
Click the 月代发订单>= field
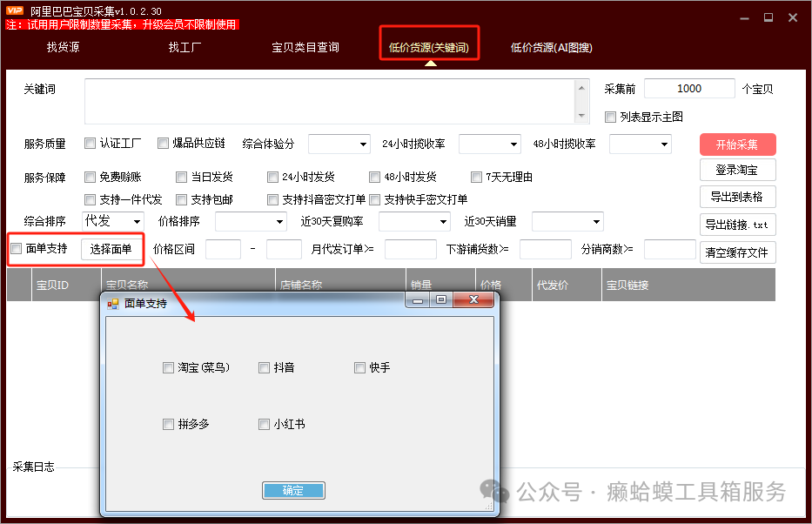coord(411,249)
